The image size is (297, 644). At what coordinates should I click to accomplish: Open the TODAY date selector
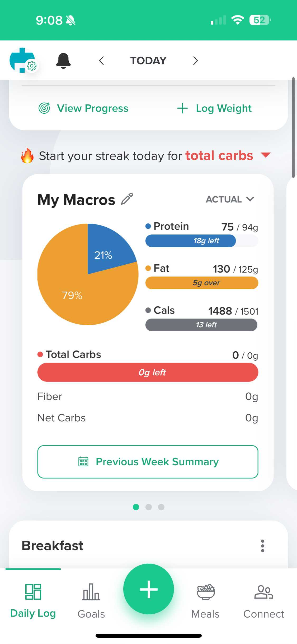point(148,61)
